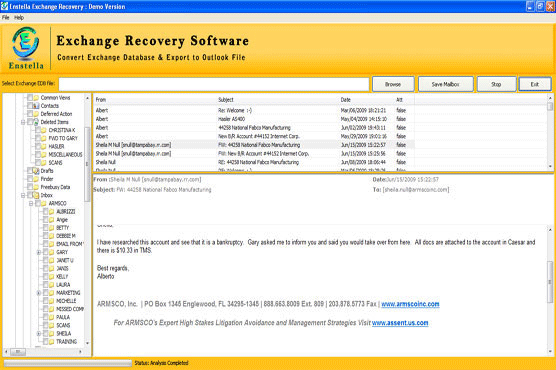
Task: Click the Inbox folder icon
Action: pyautogui.click(x=36, y=195)
